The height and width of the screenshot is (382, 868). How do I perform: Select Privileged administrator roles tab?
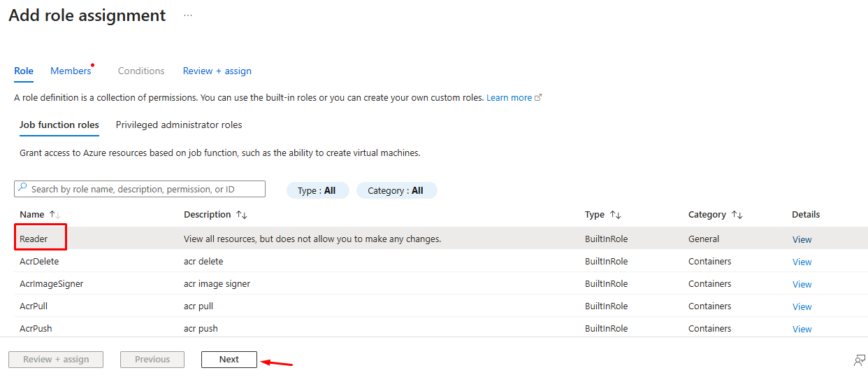179,125
